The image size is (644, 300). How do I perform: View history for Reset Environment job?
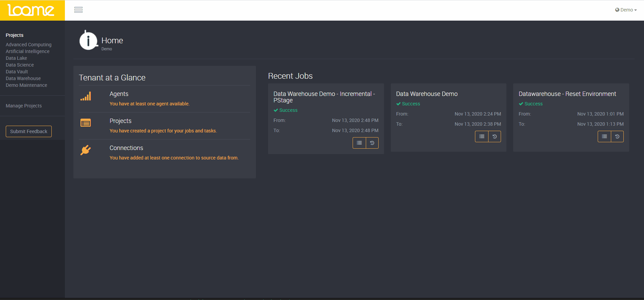(x=617, y=136)
